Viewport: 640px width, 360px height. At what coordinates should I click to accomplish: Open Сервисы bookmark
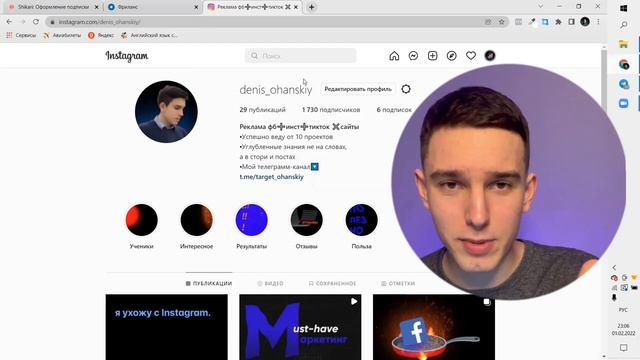(x=21, y=36)
